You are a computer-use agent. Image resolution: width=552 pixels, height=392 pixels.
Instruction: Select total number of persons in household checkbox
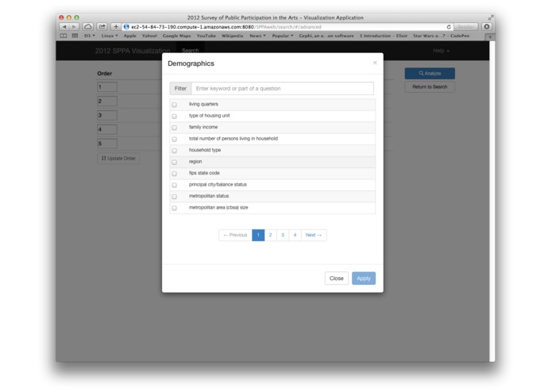coord(174,139)
